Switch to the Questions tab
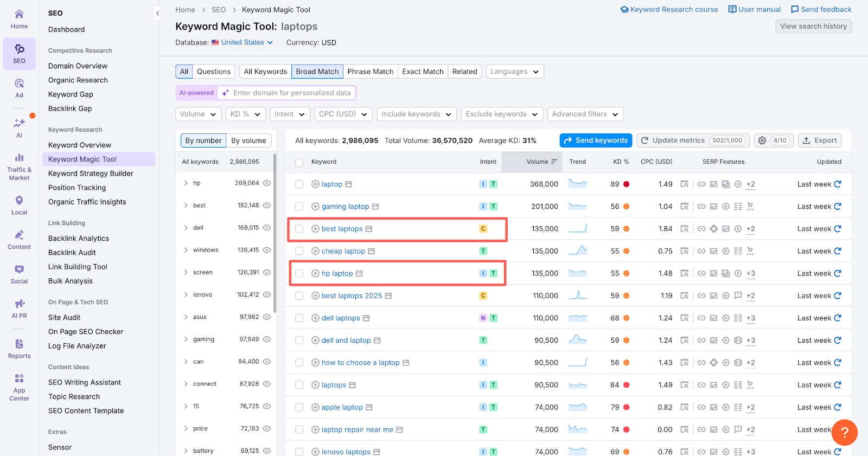868x456 pixels. (214, 72)
